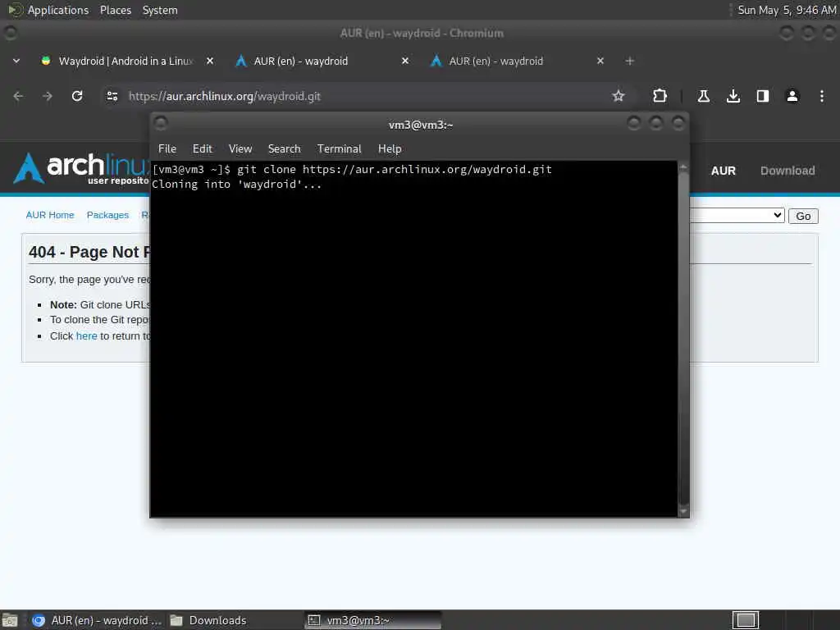Toggle the side panel icon

point(762,96)
